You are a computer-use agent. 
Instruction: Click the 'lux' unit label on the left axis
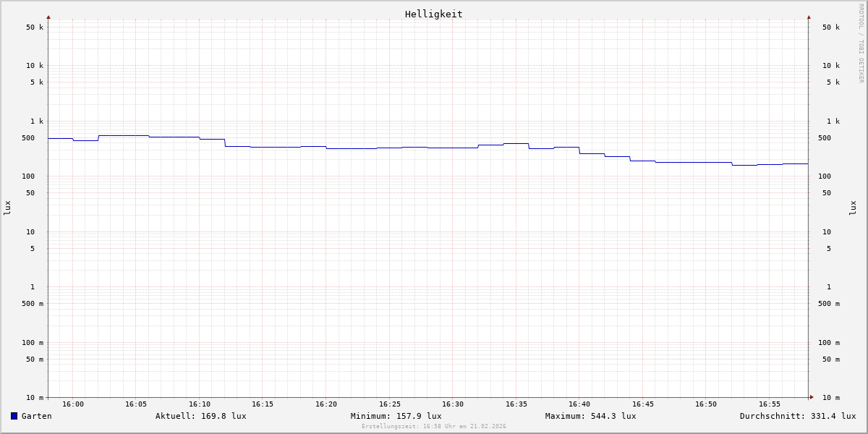[7, 208]
